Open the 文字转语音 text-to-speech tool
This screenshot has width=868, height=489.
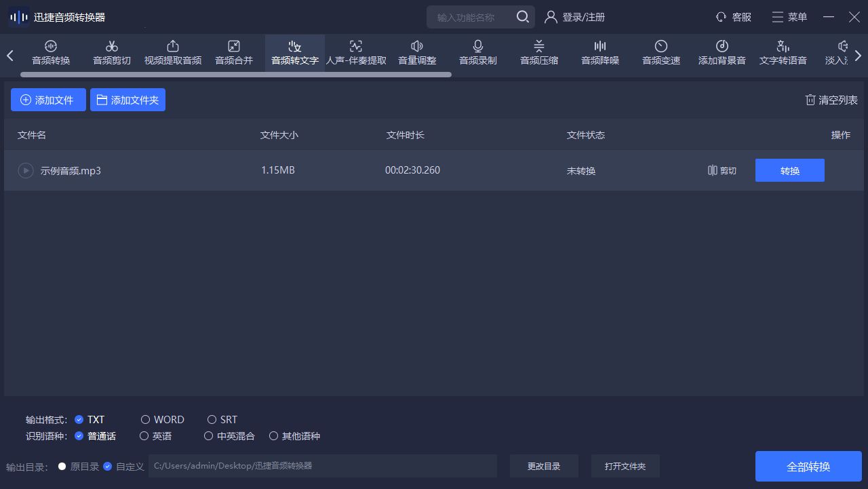pyautogui.click(x=783, y=52)
